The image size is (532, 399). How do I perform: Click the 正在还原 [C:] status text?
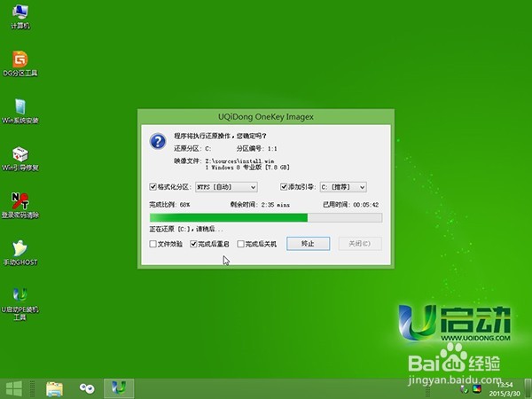pos(186,229)
